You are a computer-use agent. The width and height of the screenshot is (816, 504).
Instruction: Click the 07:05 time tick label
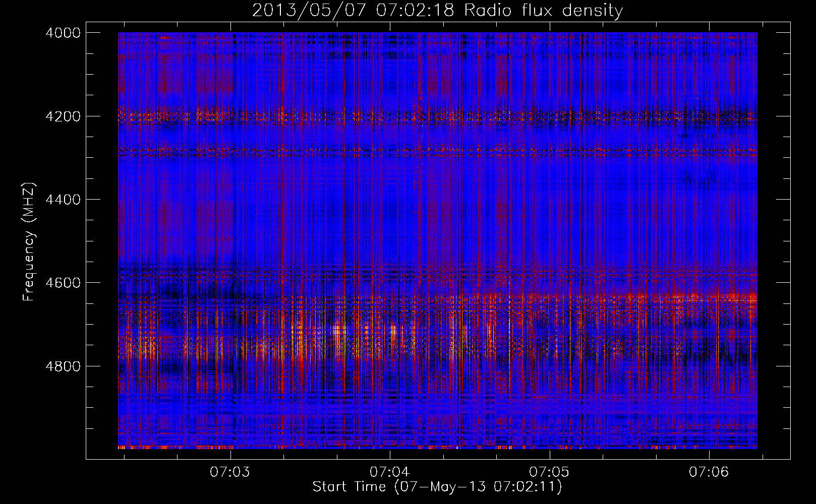point(549,472)
